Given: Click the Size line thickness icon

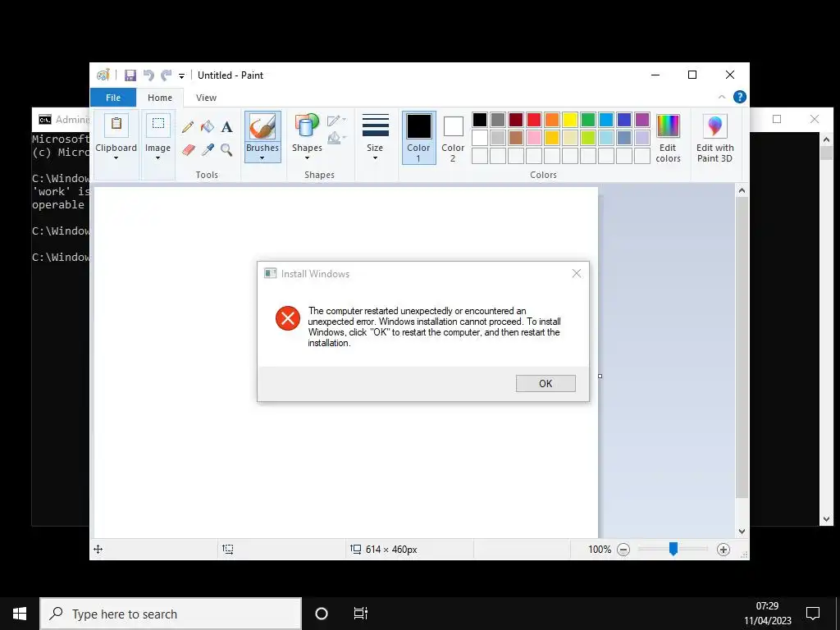Looking at the screenshot, I should pos(375,126).
